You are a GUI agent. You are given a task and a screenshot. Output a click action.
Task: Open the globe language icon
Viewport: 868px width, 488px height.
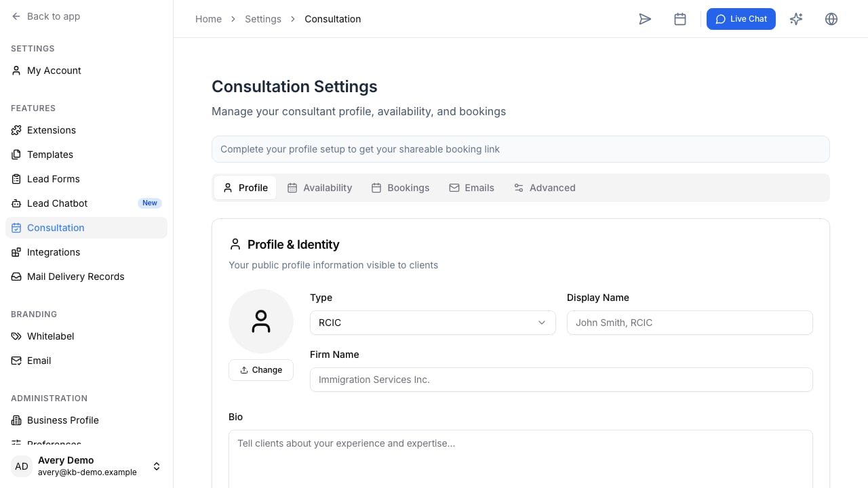[x=831, y=19]
